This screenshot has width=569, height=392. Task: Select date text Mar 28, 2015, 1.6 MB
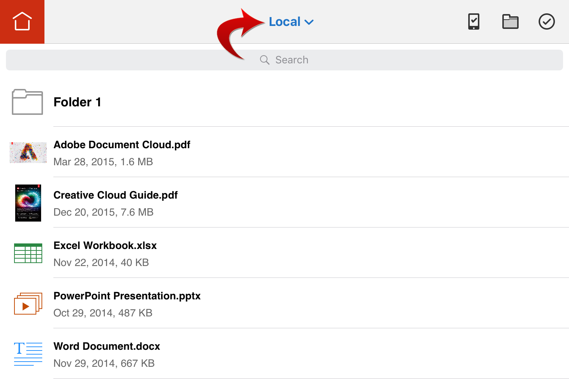pos(103,162)
